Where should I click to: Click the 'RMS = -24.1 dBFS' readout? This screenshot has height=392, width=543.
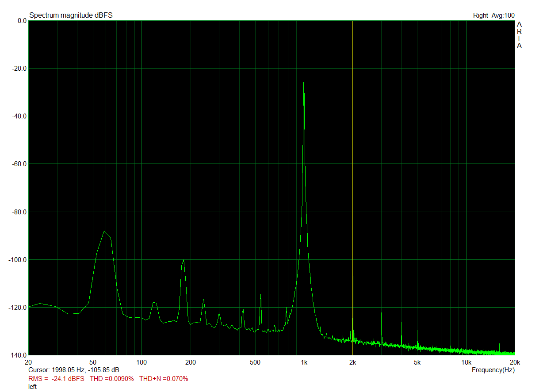coord(56,379)
